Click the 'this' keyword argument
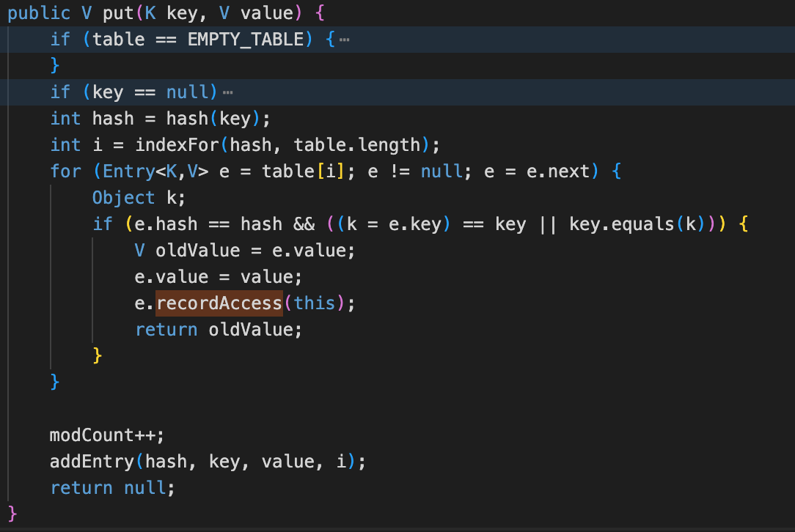Image resolution: width=795 pixels, height=532 pixels. 314,303
